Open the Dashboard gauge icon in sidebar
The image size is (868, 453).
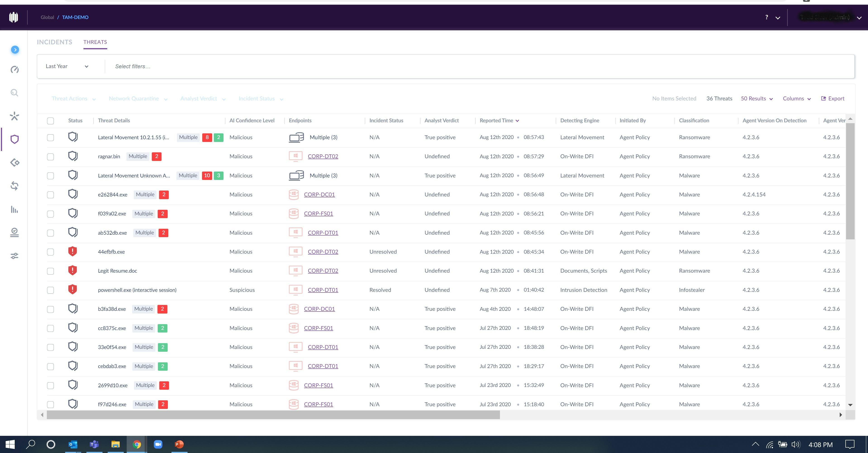(14, 70)
